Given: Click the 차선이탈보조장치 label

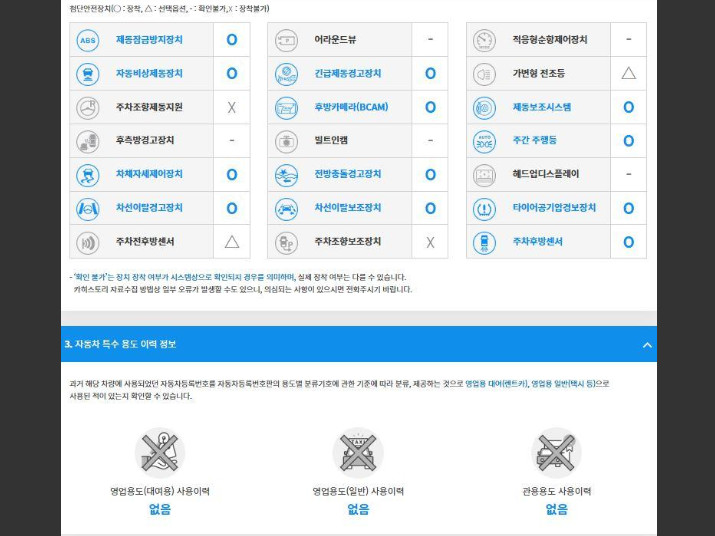Looking at the screenshot, I should [347, 208].
